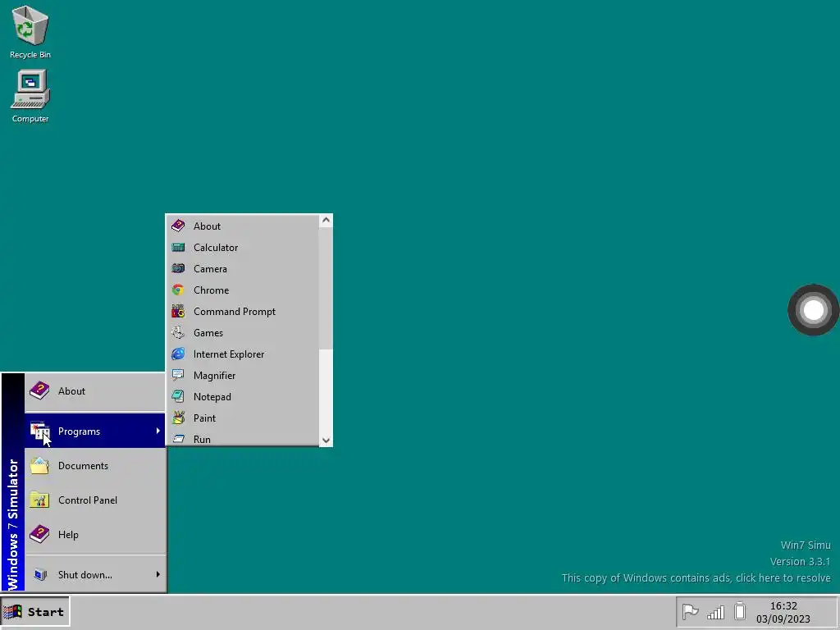The width and height of the screenshot is (840, 630).
Task: Click the Chrome logo icon
Action: [x=178, y=290]
